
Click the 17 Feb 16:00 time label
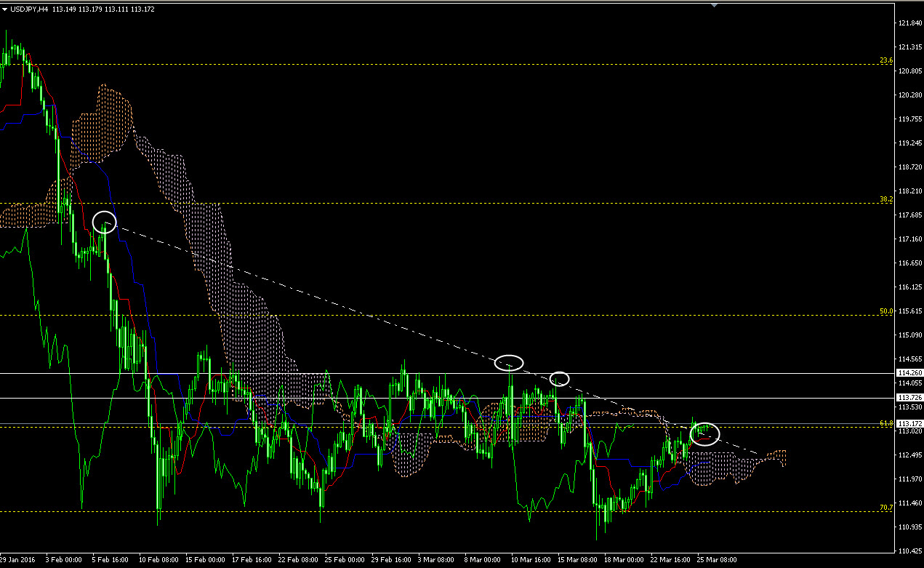(252, 561)
